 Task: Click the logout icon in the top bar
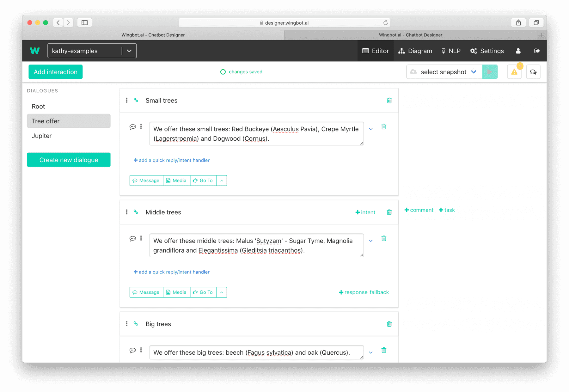pyautogui.click(x=537, y=51)
